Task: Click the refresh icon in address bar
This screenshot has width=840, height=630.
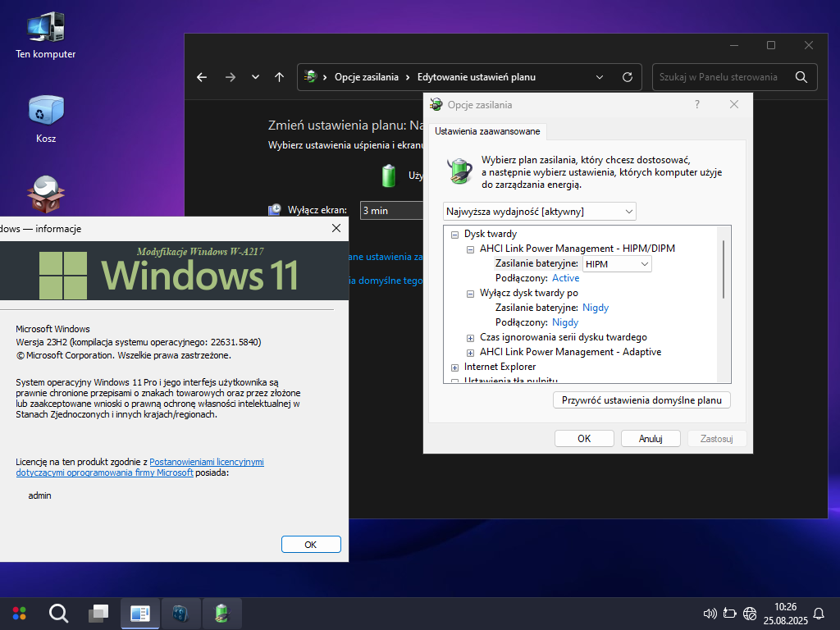Action: (628, 77)
